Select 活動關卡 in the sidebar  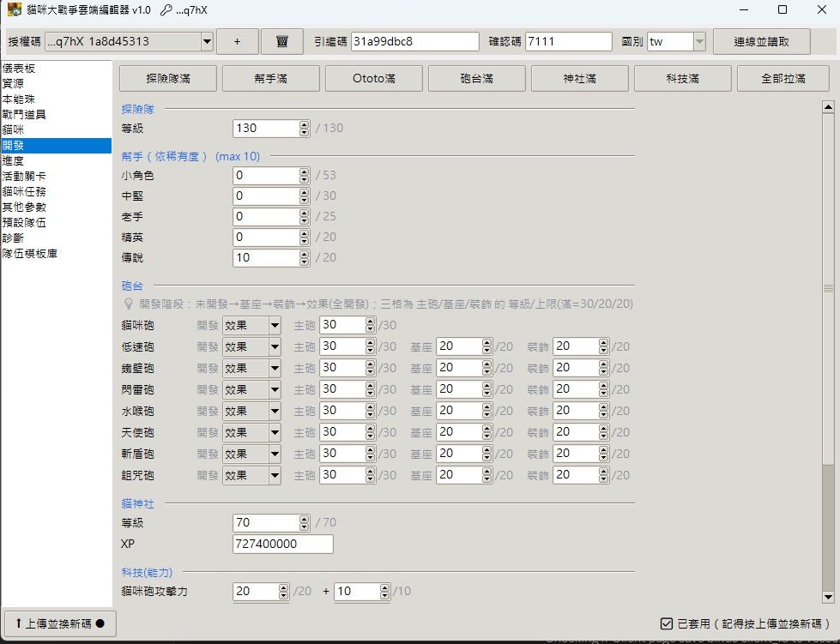tap(57, 176)
